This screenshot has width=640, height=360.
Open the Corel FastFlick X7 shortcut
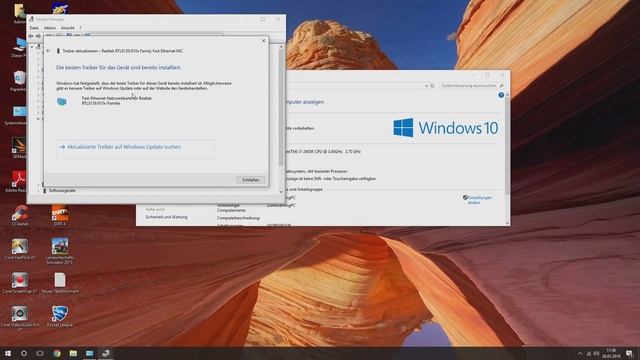coord(20,249)
